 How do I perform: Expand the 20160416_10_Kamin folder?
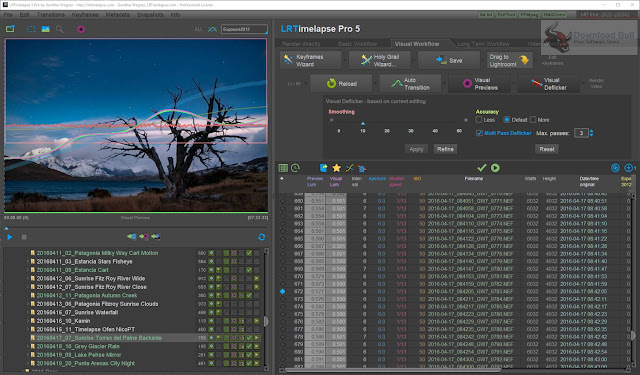coord(28,321)
